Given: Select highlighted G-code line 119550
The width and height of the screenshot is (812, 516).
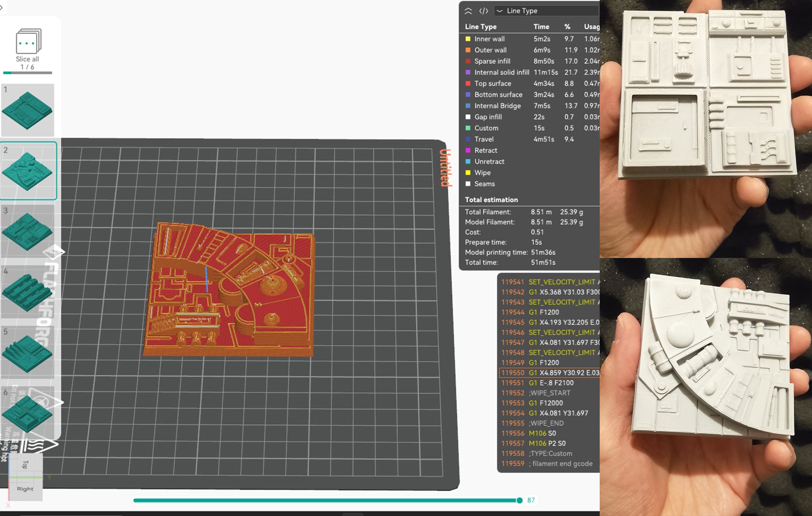Looking at the screenshot, I should click(549, 373).
